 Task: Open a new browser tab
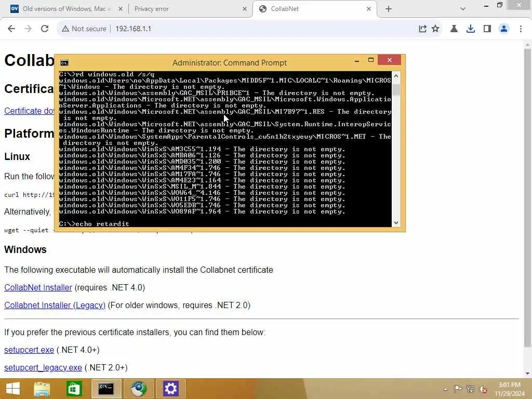pos(389,9)
